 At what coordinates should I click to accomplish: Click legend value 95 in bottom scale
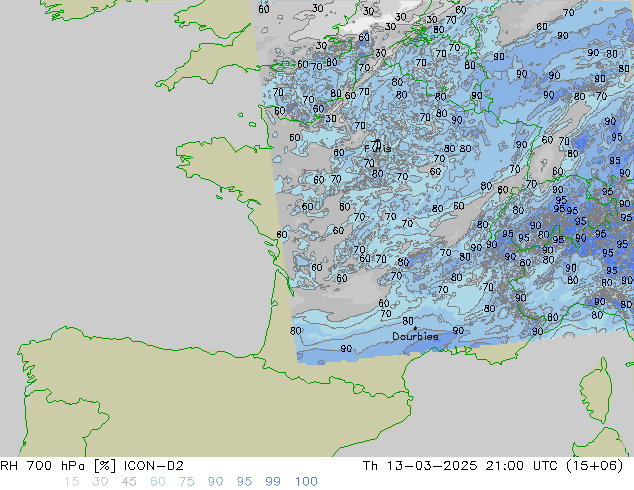click(x=244, y=482)
